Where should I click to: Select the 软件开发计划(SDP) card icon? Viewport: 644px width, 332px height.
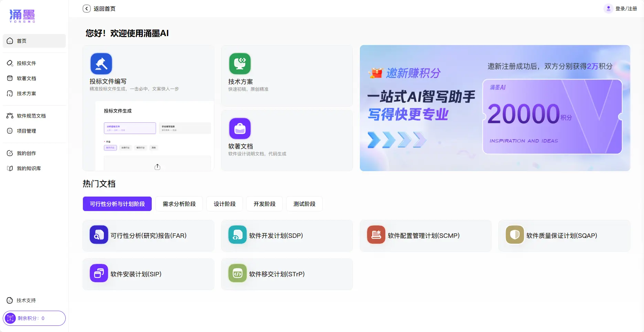[x=237, y=235]
